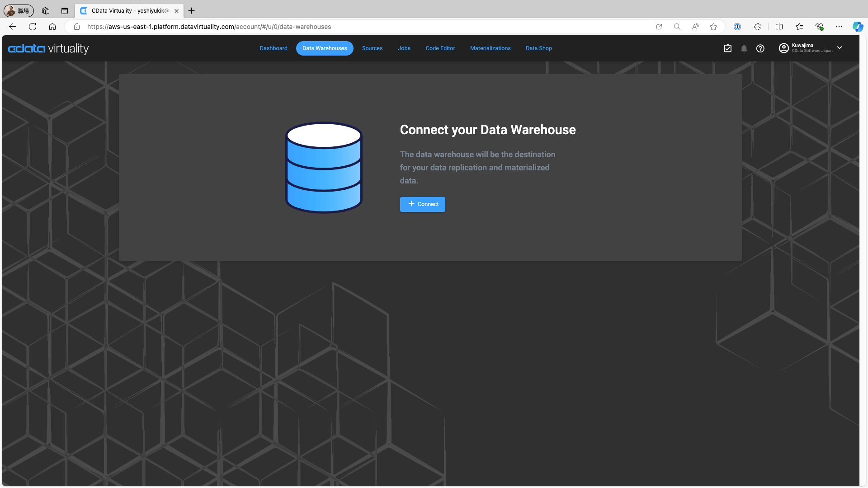Open the Code Editor tab

[440, 48]
